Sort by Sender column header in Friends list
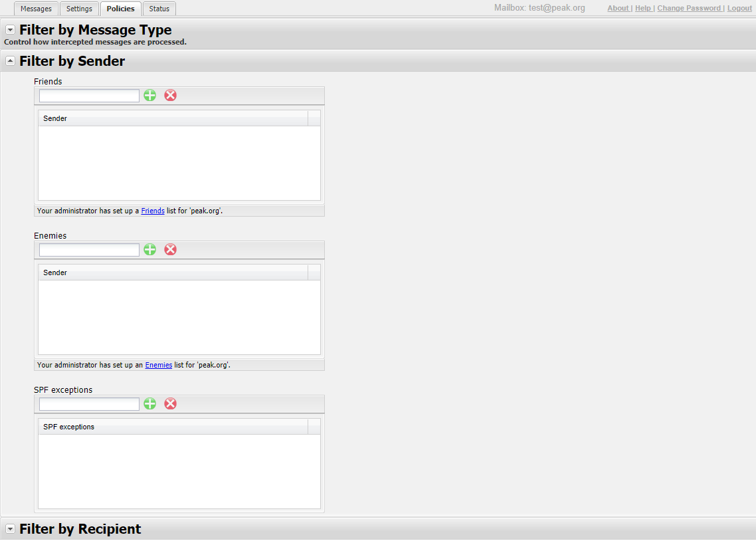This screenshot has width=756, height=543. click(x=173, y=118)
